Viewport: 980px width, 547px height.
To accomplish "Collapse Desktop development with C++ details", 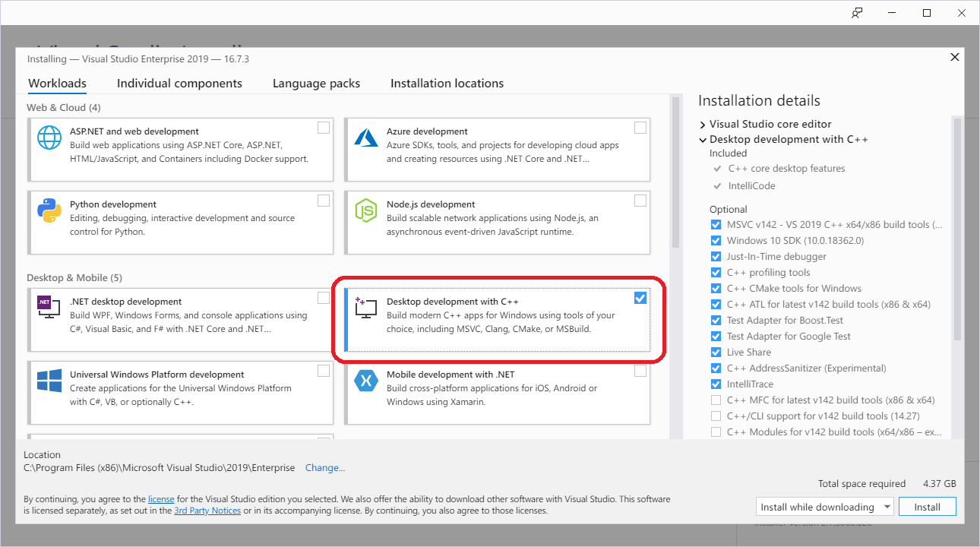I will (703, 140).
